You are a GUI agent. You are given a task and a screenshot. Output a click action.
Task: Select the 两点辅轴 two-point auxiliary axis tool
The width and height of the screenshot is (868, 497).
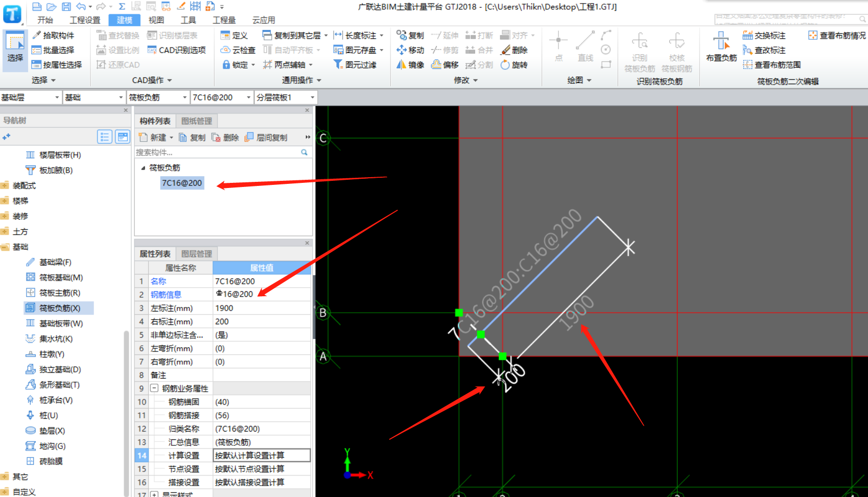(288, 65)
